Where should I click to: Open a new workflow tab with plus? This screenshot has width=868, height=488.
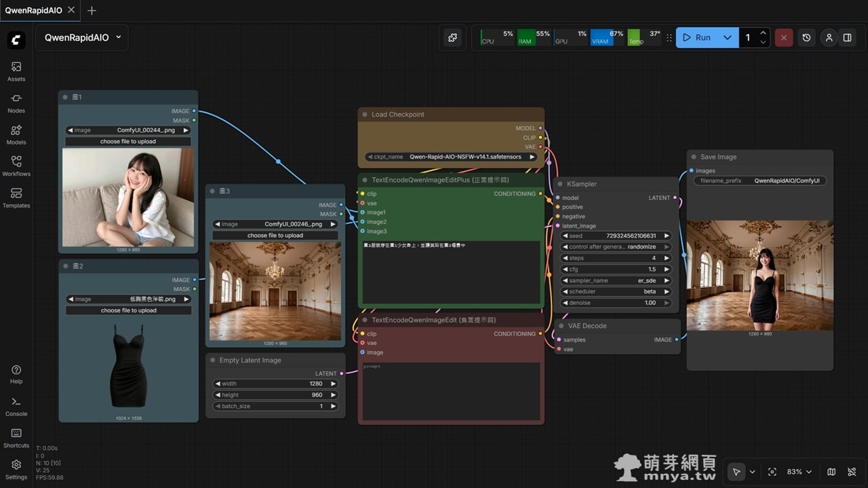[x=92, y=10]
